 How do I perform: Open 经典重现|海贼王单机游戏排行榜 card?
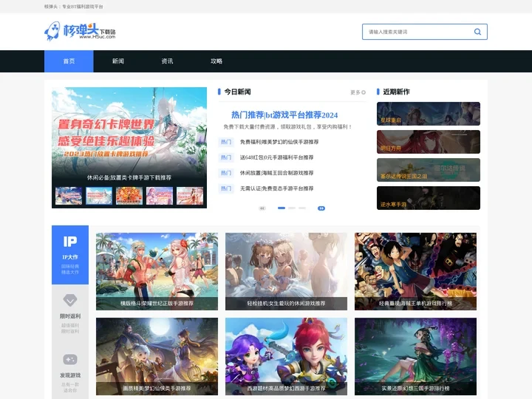(x=415, y=271)
